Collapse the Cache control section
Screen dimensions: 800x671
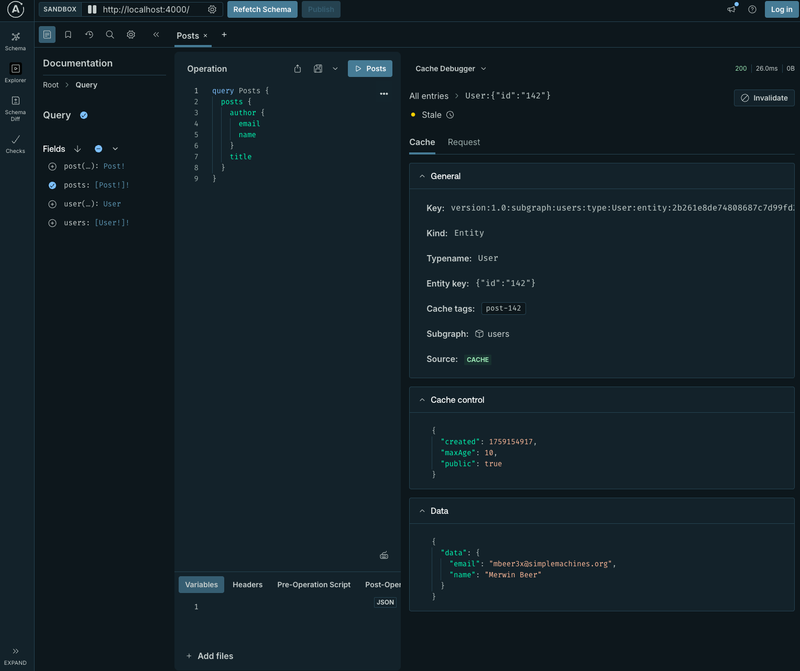pos(422,399)
